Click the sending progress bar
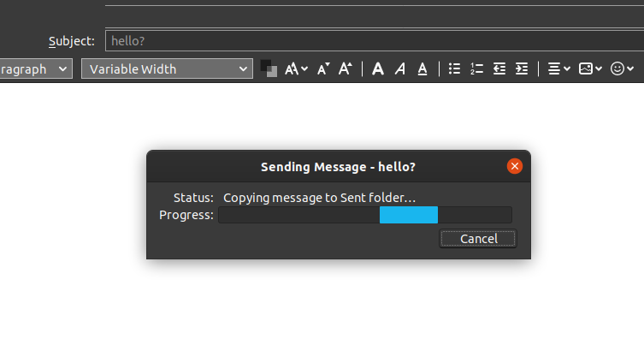This screenshot has height=339, width=644. (x=365, y=215)
